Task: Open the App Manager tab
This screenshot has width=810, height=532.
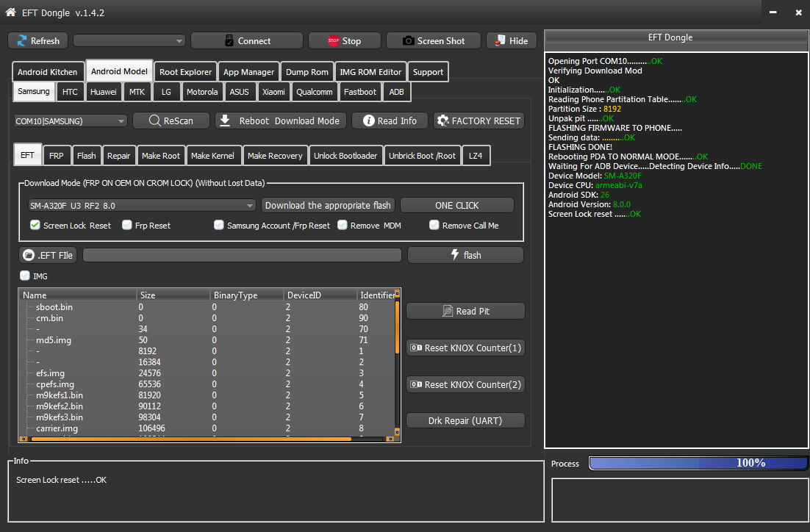Action: tap(248, 72)
